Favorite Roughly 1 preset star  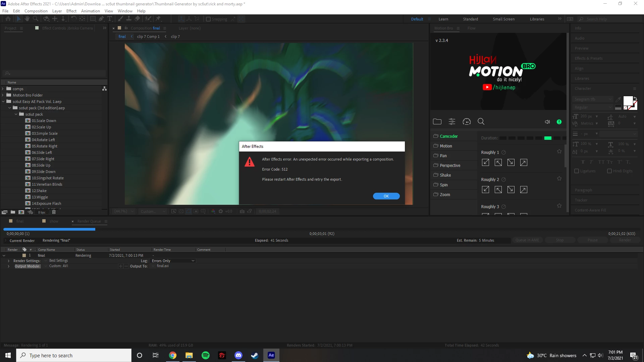559,152
